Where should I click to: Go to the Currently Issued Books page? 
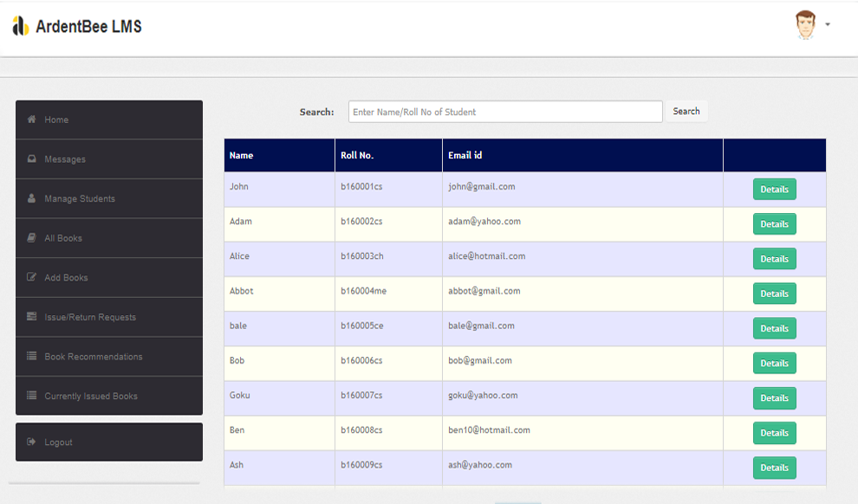91,396
